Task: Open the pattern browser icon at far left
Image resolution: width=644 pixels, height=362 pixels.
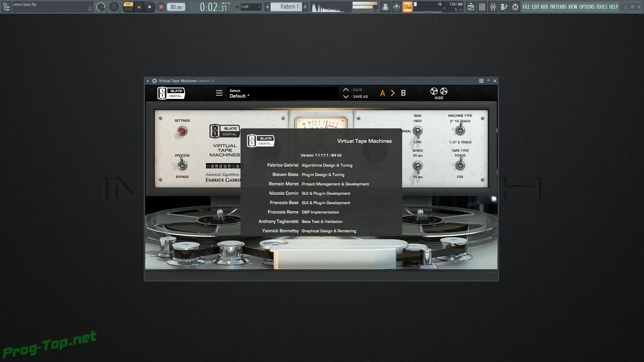Action: pyautogui.click(x=6, y=7)
